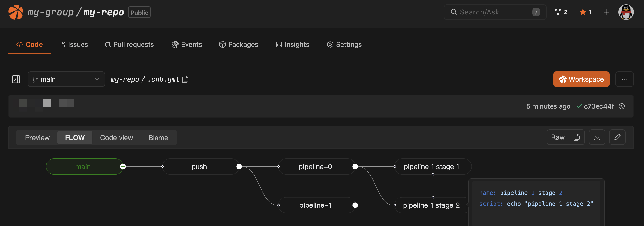The width and height of the screenshot is (644, 226).
Task: Launch the orange Workspace button
Action: click(581, 79)
